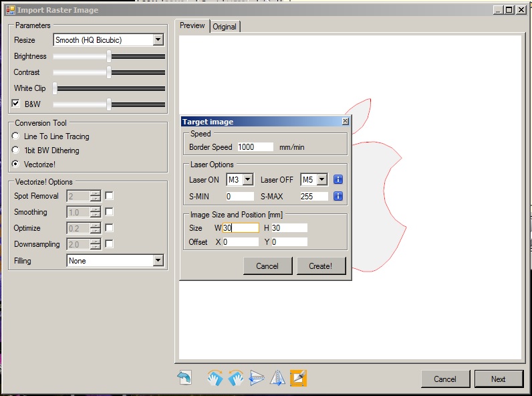Open the info icon beside Laser OFF

coord(338,179)
